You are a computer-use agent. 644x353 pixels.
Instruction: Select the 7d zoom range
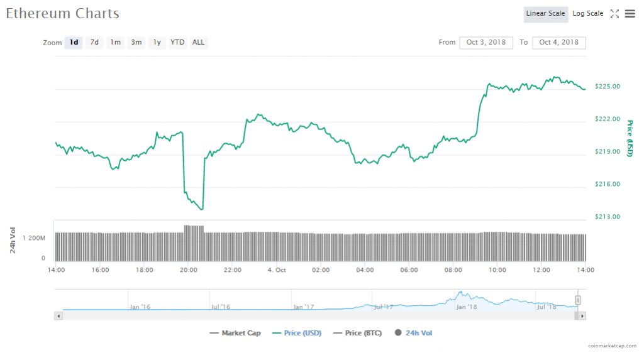pyautogui.click(x=94, y=43)
